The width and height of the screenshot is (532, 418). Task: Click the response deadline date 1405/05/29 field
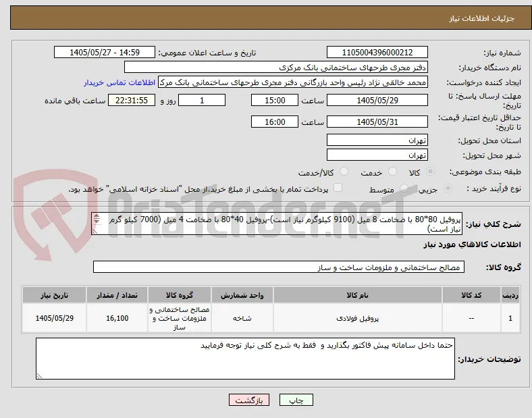(377, 101)
